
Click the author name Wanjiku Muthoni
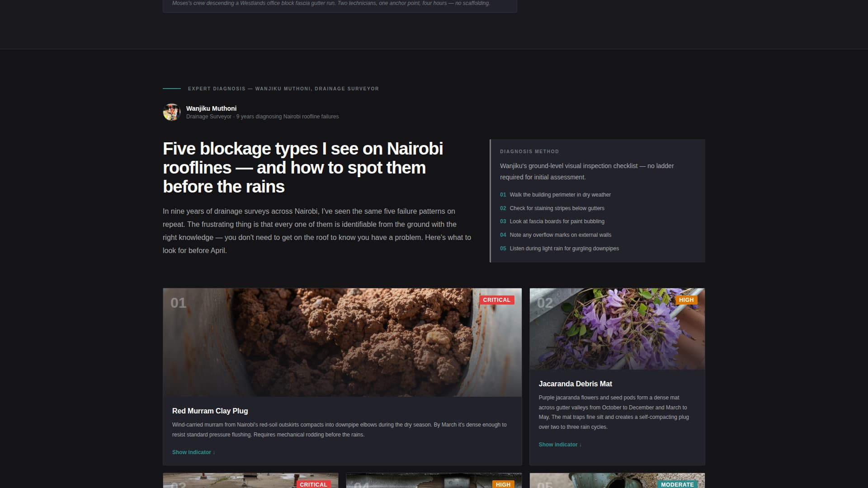(211, 108)
